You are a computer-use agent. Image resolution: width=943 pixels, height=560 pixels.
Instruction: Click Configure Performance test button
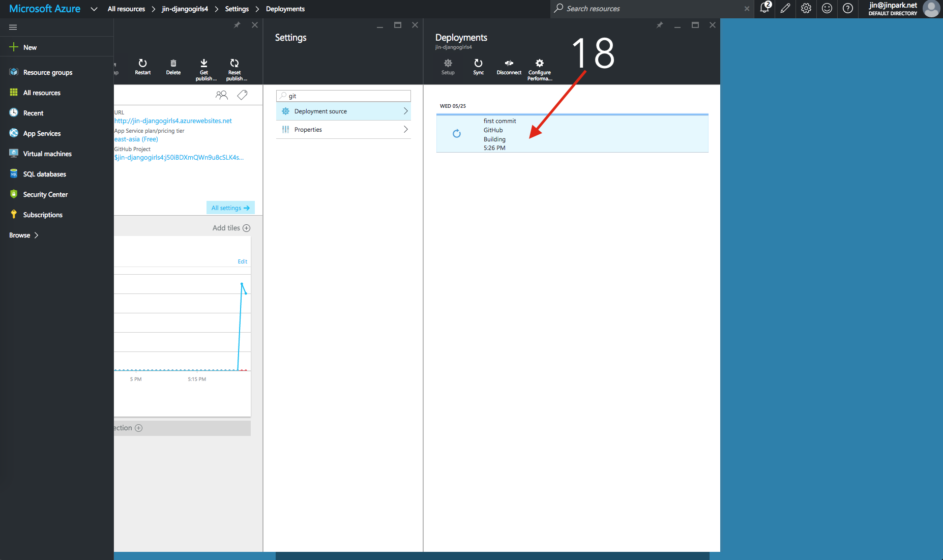540,70
